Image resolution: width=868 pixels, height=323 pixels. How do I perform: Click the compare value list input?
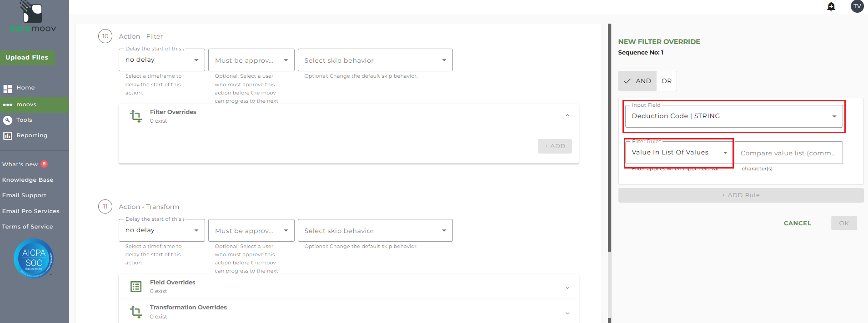point(788,153)
